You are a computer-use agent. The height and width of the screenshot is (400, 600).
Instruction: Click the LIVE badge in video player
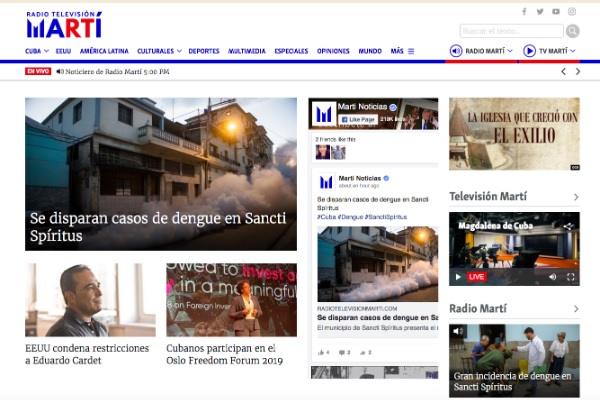[476, 277]
